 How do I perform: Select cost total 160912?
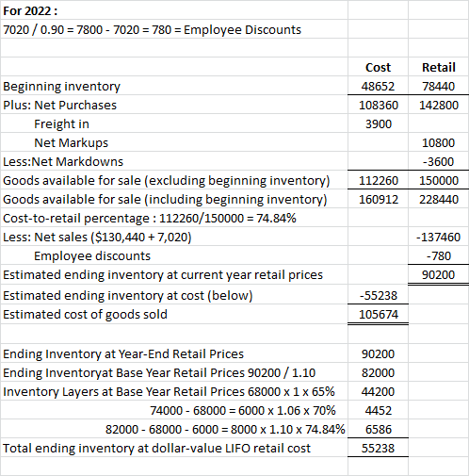(x=379, y=200)
